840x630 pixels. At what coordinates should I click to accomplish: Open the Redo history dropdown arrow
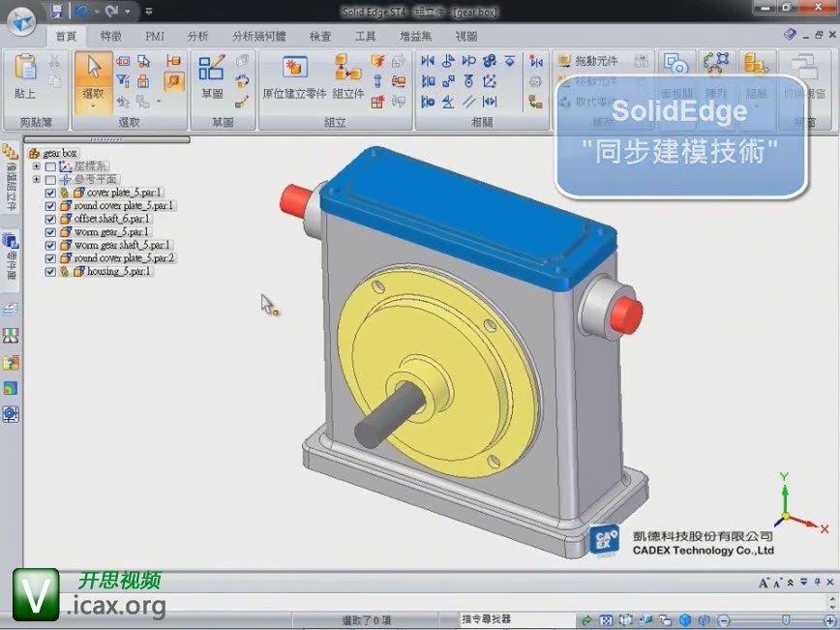(128, 11)
